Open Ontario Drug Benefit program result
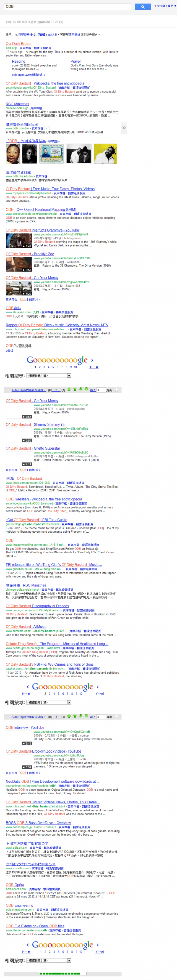Screen dimensions: 177x980 point(57,644)
